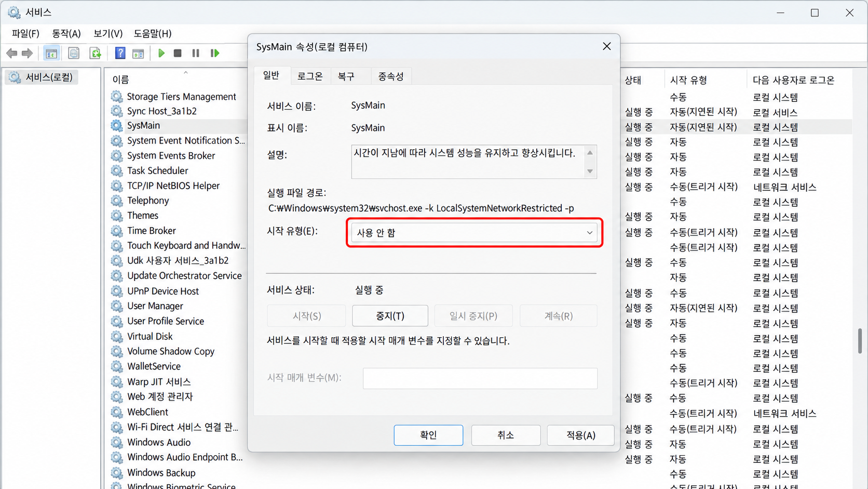
Task: Click the Stop Service square icon
Action: point(178,53)
